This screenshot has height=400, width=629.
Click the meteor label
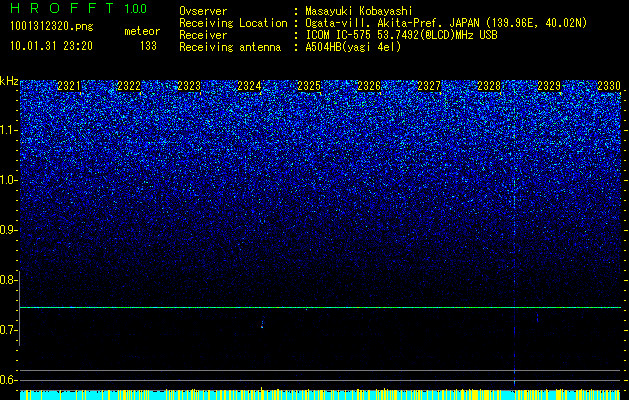142,31
